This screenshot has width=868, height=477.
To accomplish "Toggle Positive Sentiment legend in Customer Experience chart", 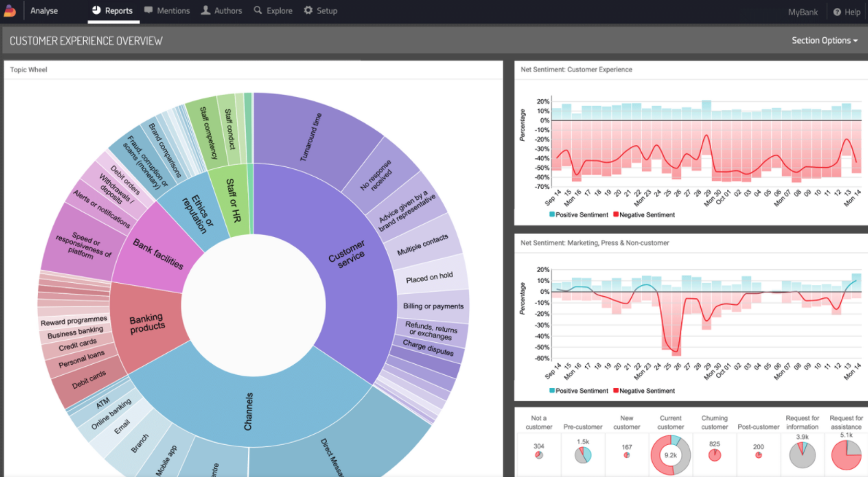I will (578, 214).
